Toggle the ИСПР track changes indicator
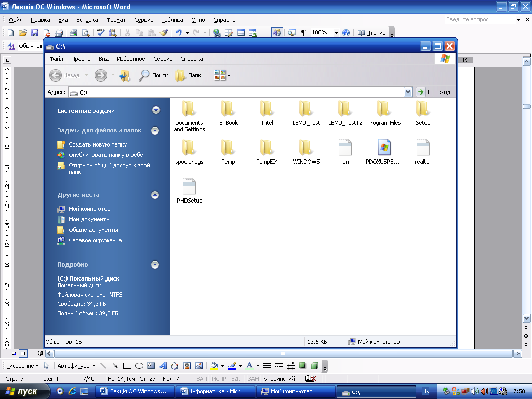This screenshot has width=532, height=399. (x=219, y=379)
